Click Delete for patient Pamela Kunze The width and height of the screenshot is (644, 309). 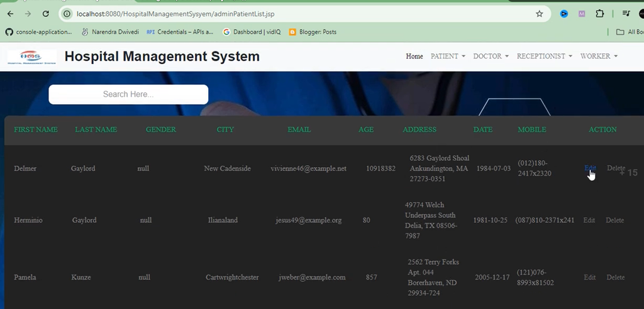pyautogui.click(x=616, y=277)
